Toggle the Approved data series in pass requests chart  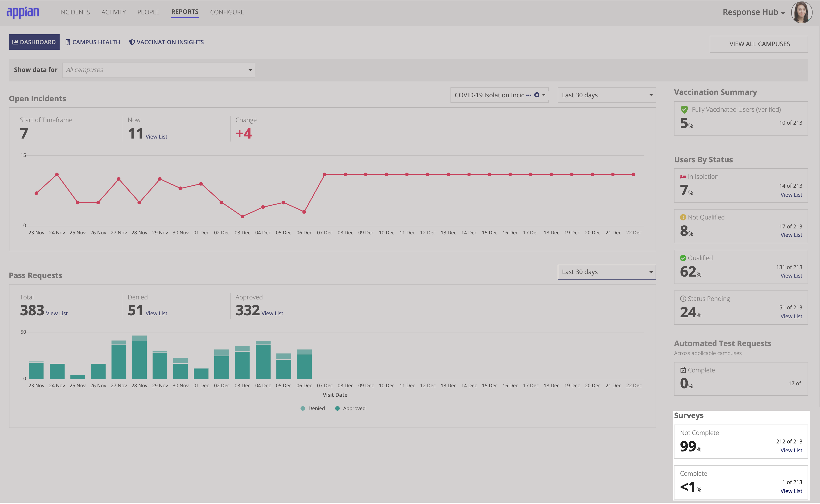click(x=353, y=407)
